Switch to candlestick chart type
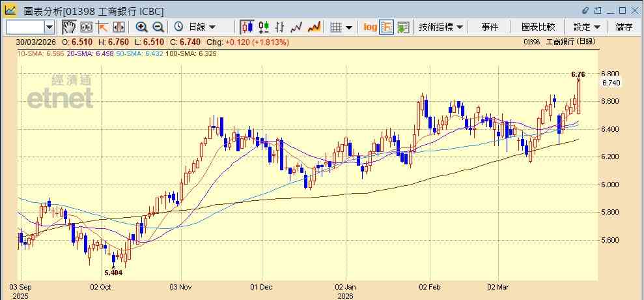The image size is (644, 300). 247,27
